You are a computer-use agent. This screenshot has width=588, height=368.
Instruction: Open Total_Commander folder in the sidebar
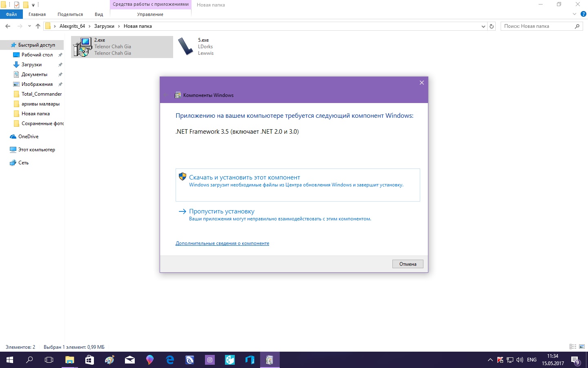(41, 94)
